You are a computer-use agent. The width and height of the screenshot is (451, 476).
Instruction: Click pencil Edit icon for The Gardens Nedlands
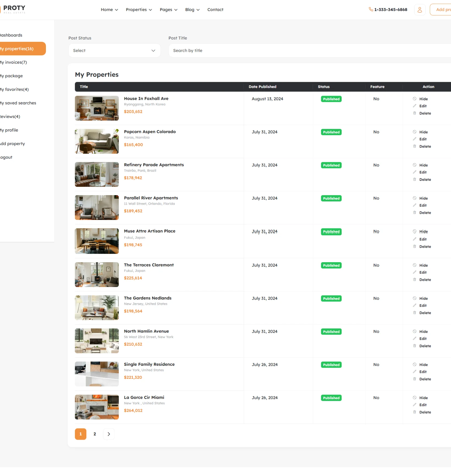(414, 305)
